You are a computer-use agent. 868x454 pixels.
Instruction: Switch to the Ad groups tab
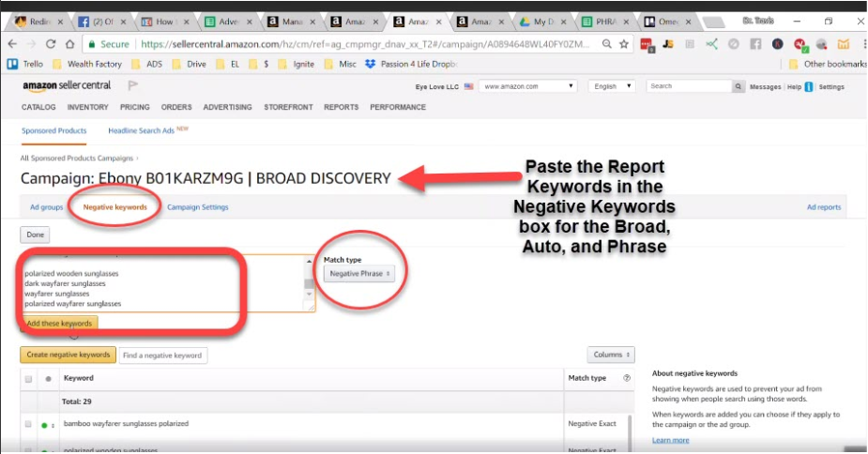pos(47,207)
